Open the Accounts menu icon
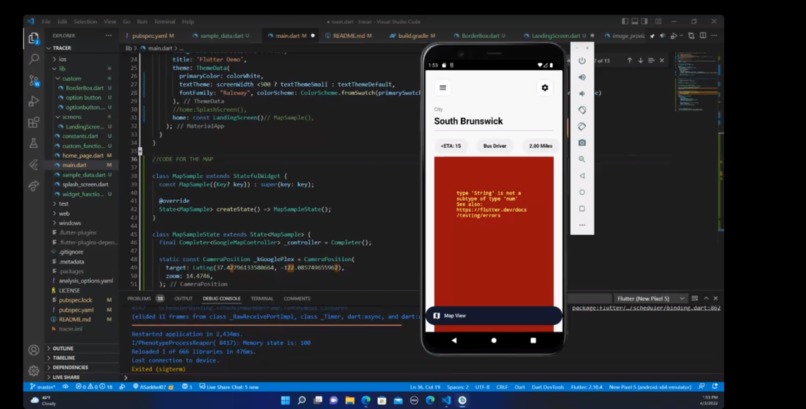This screenshot has width=806, height=409. [34, 350]
